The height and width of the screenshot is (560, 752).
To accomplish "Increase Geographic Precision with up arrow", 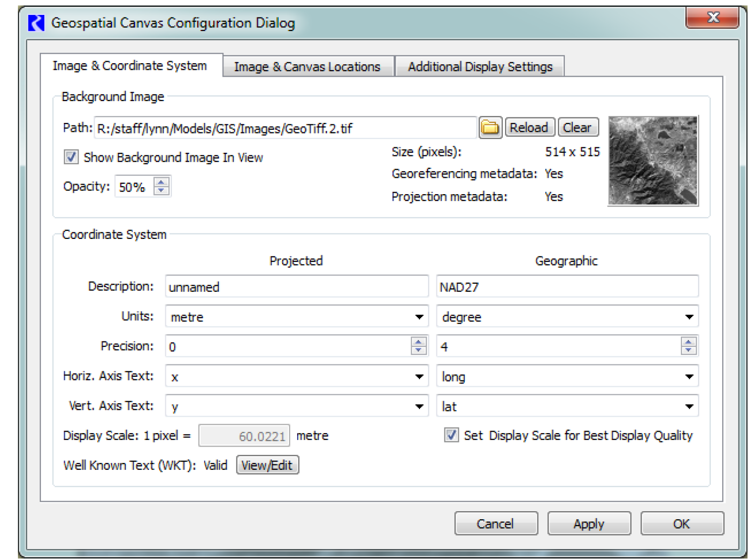I will pos(688,342).
